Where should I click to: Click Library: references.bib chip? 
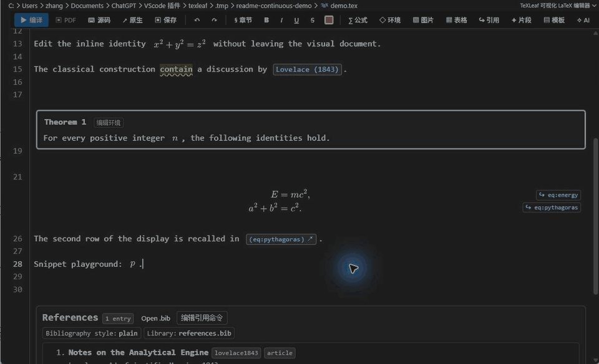189,333
